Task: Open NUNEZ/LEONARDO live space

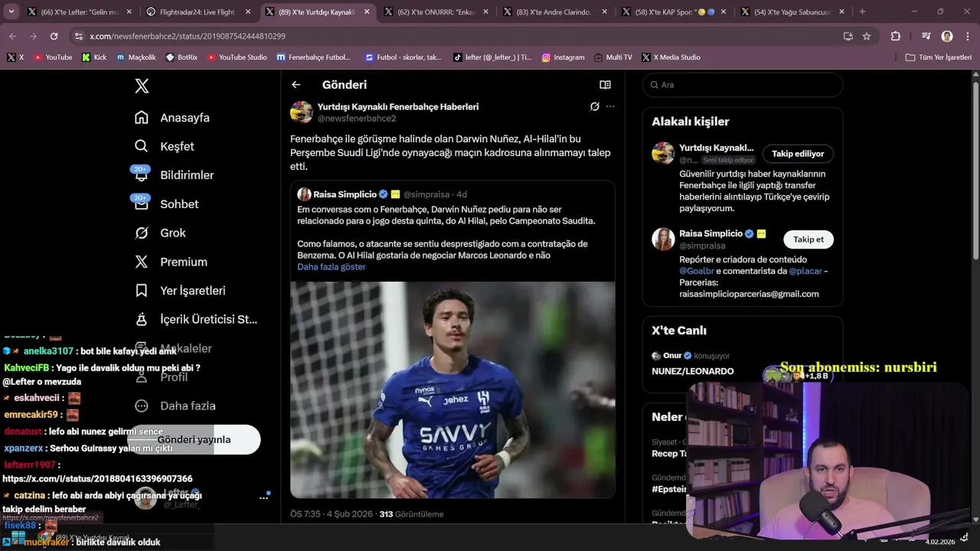Action: coord(693,371)
